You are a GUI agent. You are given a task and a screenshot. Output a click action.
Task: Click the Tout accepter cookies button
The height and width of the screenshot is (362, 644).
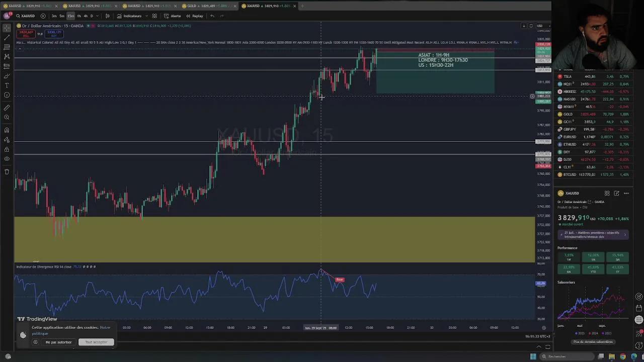(96, 342)
